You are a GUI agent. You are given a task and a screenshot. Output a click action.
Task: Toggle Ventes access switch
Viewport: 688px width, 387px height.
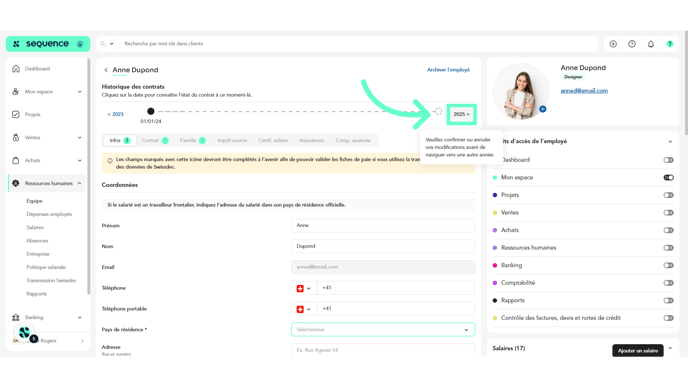pos(668,213)
